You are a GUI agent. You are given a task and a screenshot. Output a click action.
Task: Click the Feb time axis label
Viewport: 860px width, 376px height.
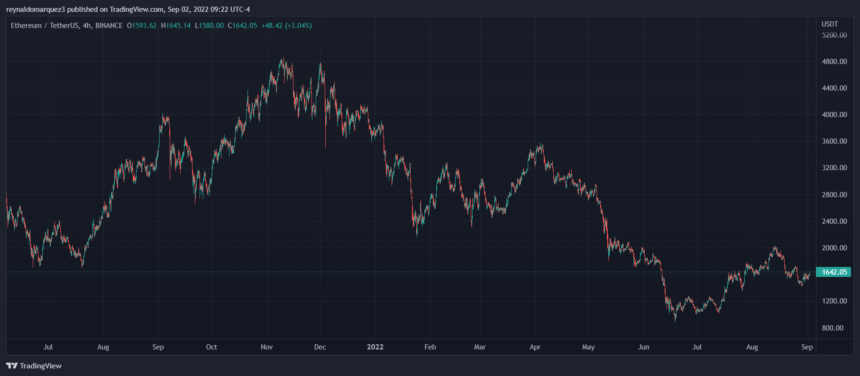coord(431,347)
